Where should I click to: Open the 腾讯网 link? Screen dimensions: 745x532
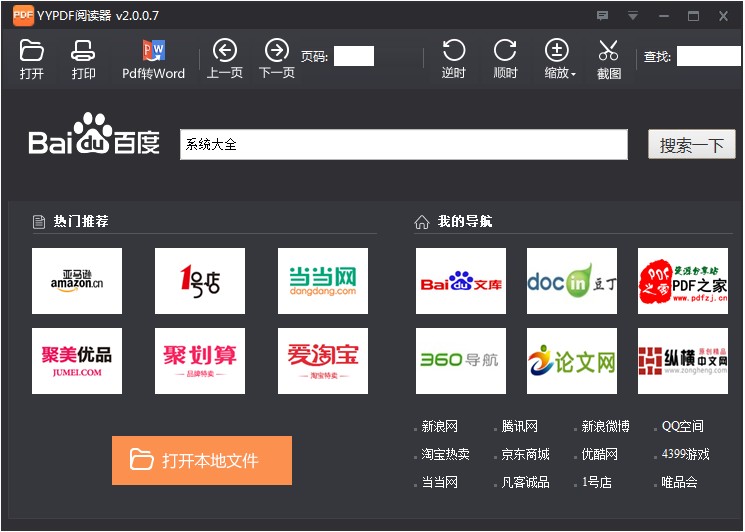point(520,427)
